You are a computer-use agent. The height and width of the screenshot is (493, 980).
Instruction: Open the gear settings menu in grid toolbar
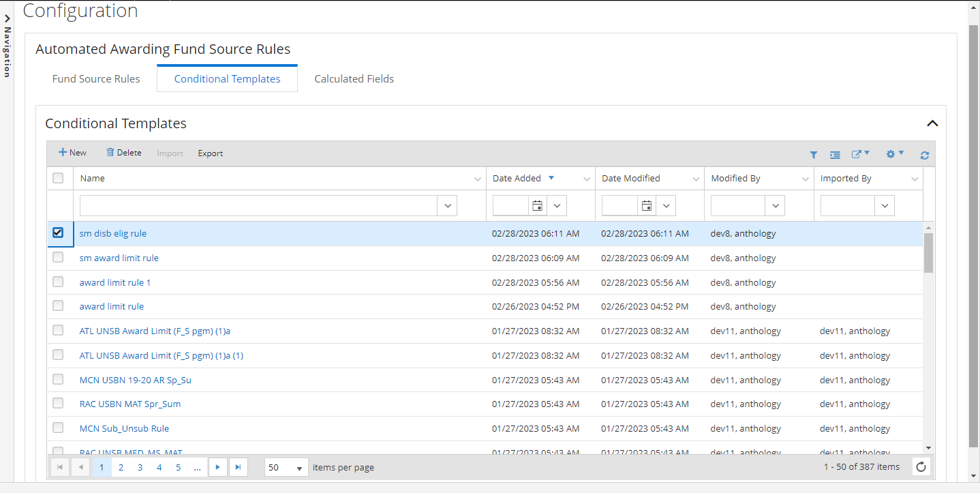895,154
